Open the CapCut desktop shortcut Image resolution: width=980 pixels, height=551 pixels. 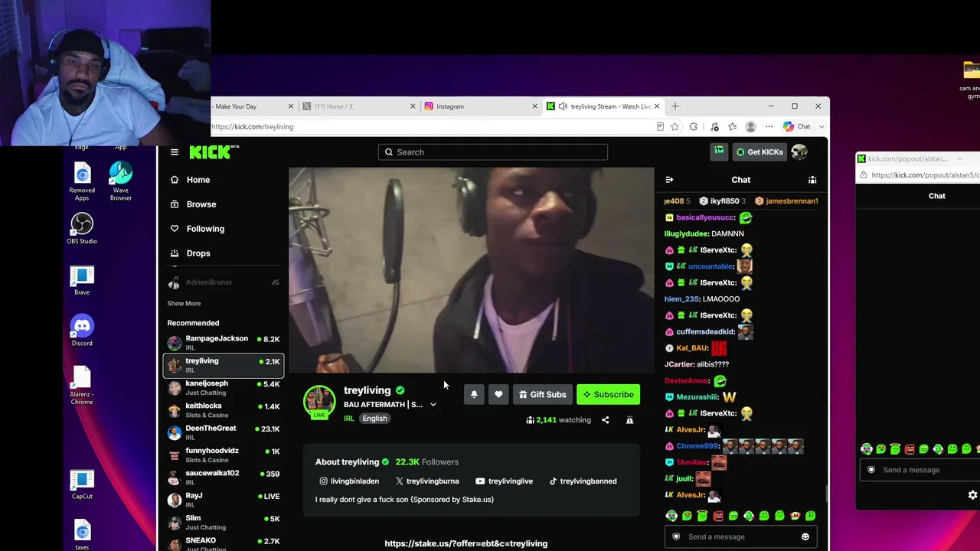point(82,484)
